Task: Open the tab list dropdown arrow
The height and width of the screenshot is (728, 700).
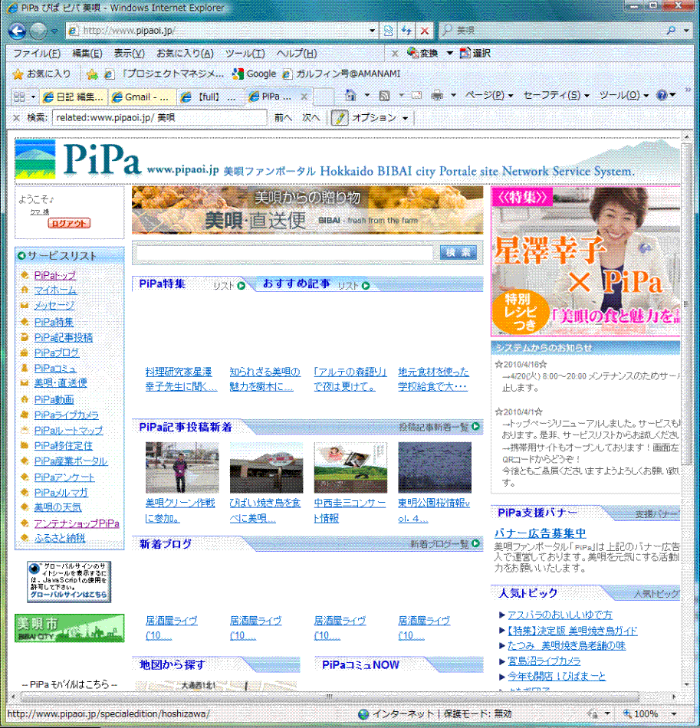Action: [33, 97]
